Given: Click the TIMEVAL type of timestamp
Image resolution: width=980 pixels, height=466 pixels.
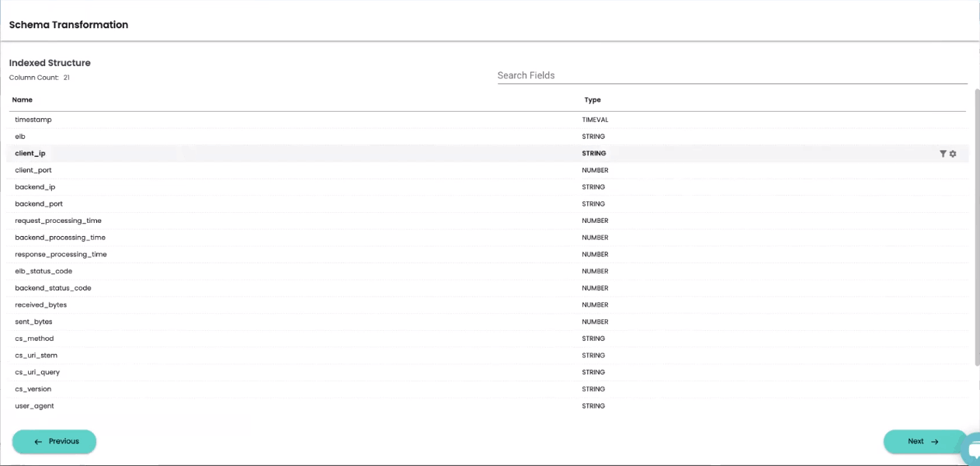Looking at the screenshot, I should [x=596, y=120].
